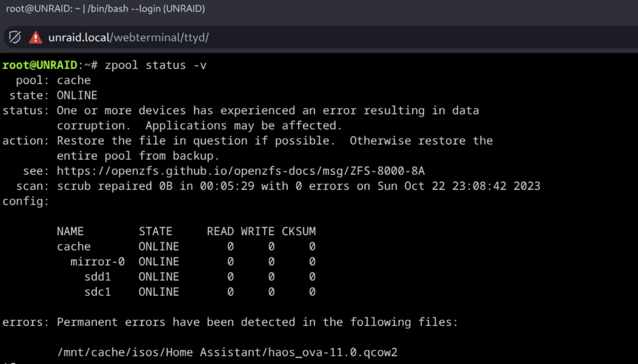Click the red insecure connection warning icon

click(35, 38)
